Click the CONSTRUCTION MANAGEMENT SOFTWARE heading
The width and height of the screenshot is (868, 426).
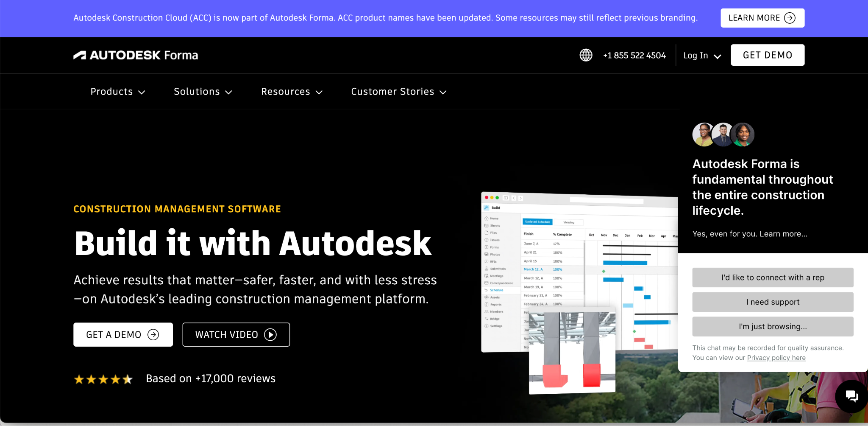click(177, 209)
